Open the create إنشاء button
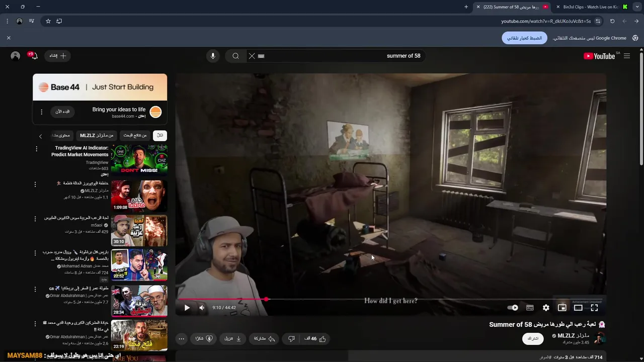The height and width of the screenshot is (362, 644). [x=58, y=56]
